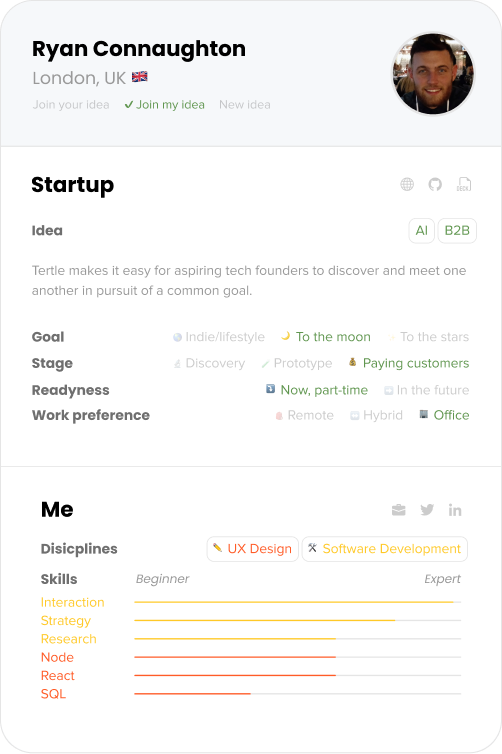Choose the 'Paying customers' stage
Image resolution: width=502 pixels, height=754 pixels.
coord(409,363)
